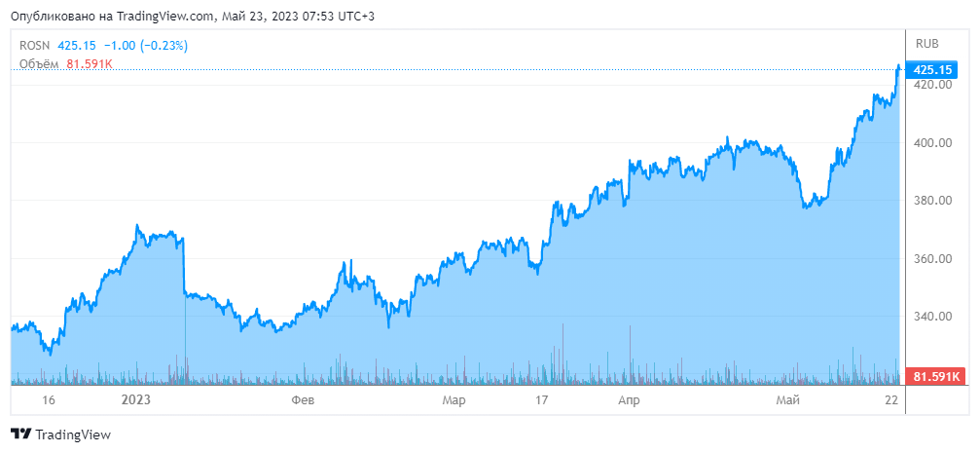Click the red 81.591K volume tag on axis
The height and width of the screenshot is (453, 980).
point(934,376)
